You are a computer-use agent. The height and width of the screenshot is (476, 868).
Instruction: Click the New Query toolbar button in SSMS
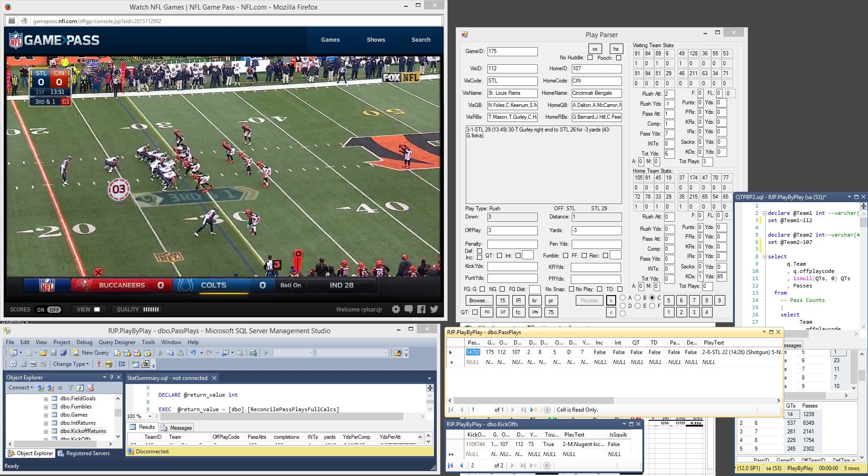pos(91,353)
